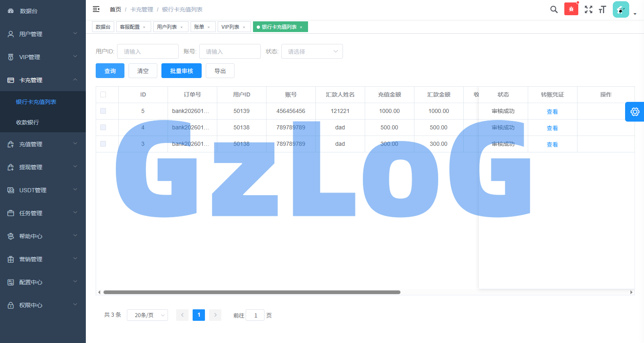Open the 20条/页 page size dropdown
This screenshot has height=343, width=644.
(147, 315)
